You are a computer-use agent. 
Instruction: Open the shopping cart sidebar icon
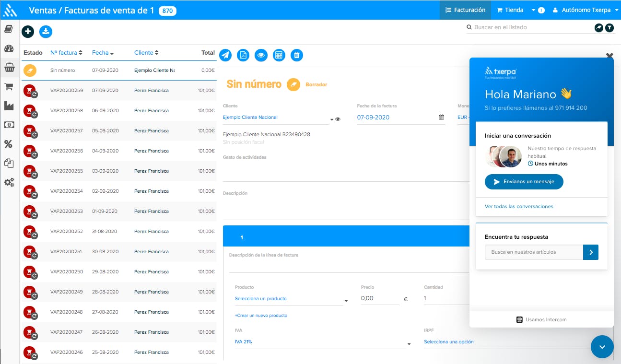click(x=9, y=86)
